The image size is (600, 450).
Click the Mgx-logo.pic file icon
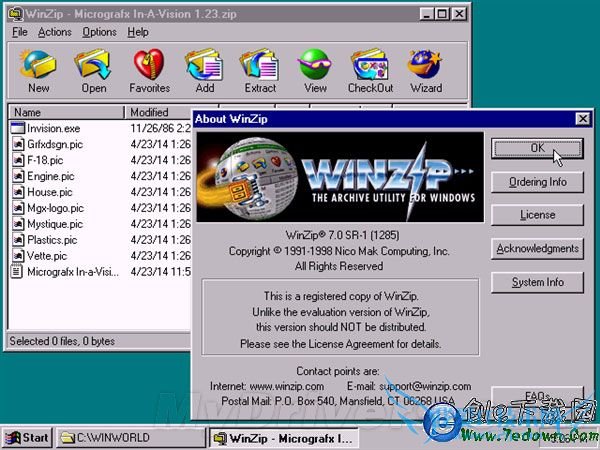[x=17, y=208]
